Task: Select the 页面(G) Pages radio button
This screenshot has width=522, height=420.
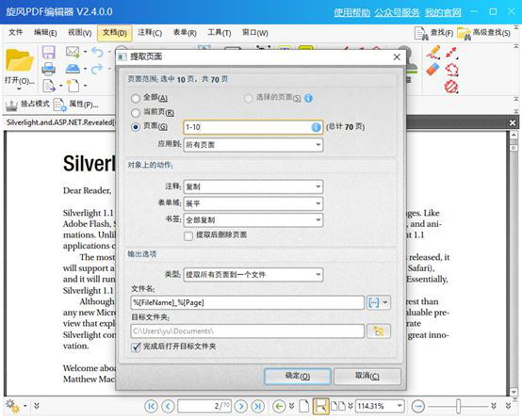Action: coord(136,127)
